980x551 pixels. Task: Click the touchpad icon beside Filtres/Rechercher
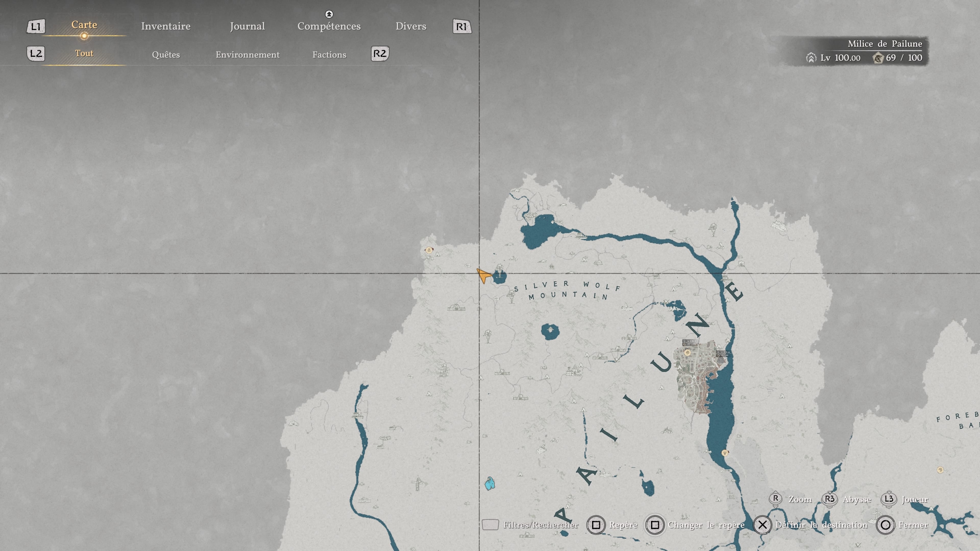coord(490,525)
